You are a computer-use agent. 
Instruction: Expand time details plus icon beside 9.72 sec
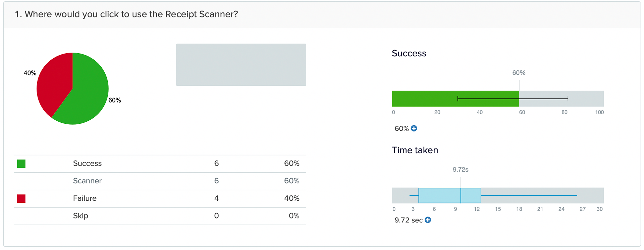428,220
